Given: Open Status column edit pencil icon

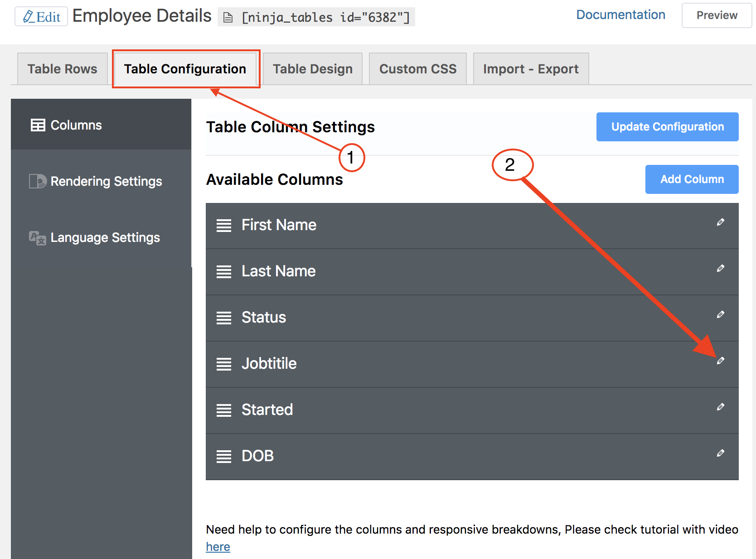Looking at the screenshot, I should 721,314.
